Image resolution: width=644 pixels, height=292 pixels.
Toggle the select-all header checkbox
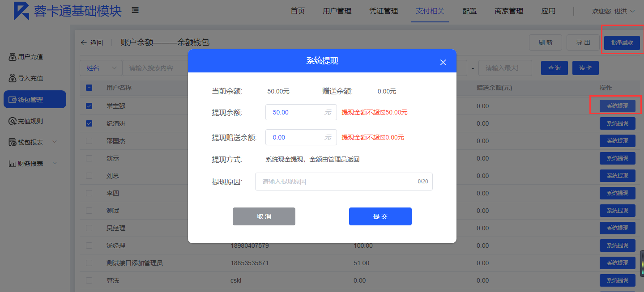89,88
